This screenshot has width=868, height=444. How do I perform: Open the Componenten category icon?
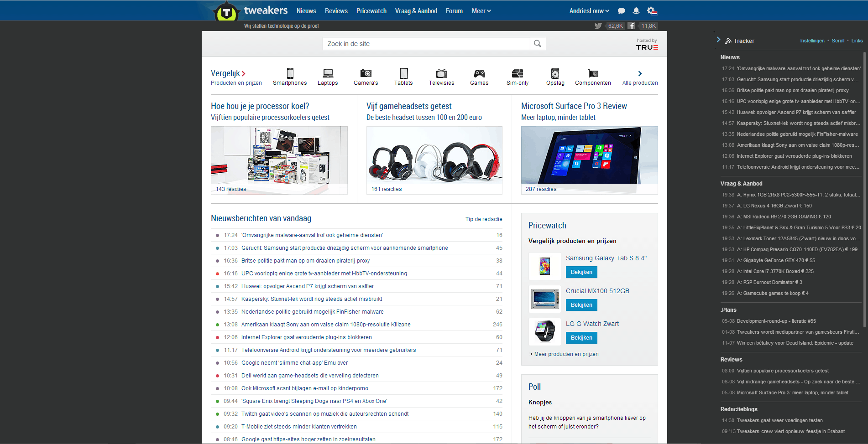(593, 73)
